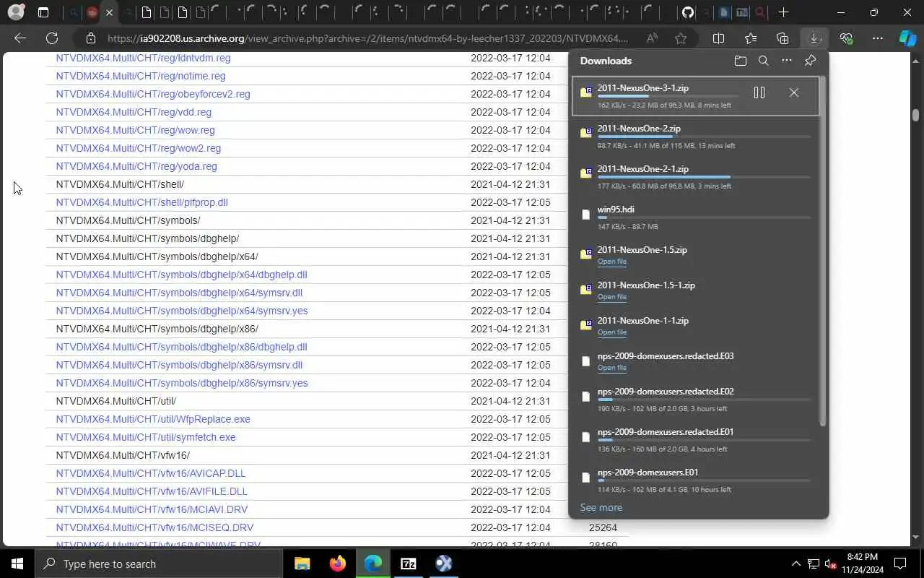Open more options in the Downloads panel
Viewport: 924px width, 578px height.
786,61
